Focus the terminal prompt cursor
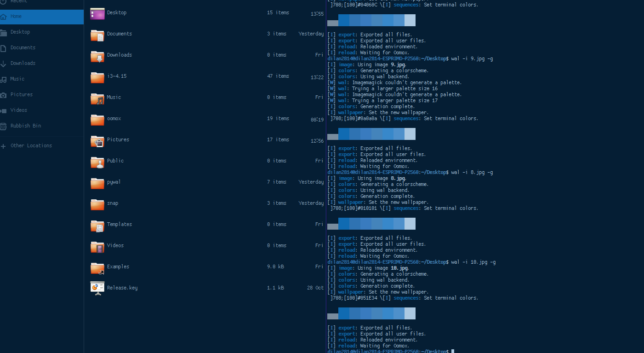The image size is (644, 353). pyautogui.click(x=453, y=351)
